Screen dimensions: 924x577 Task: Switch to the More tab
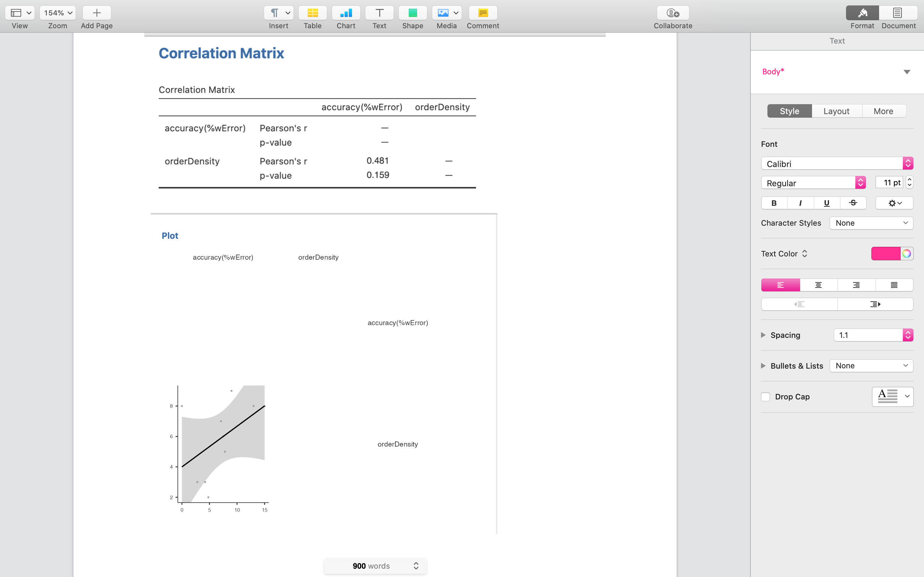884,111
